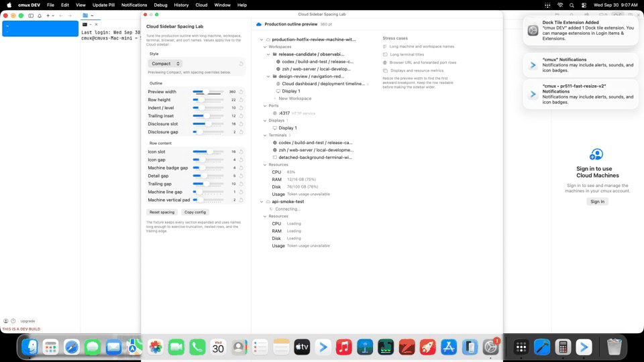The width and height of the screenshot is (644, 362).
Task: Collapse the Ports section
Action: tap(265, 106)
